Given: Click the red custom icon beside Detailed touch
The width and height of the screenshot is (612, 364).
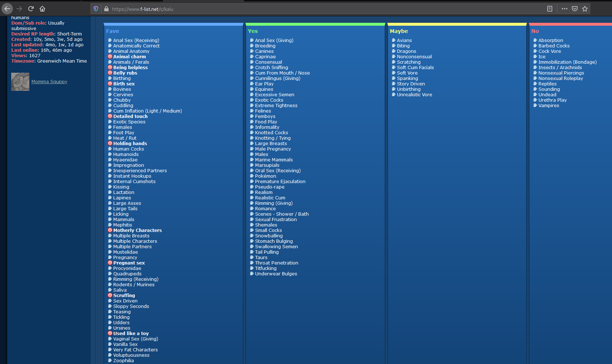Looking at the screenshot, I should tap(110, 116).
